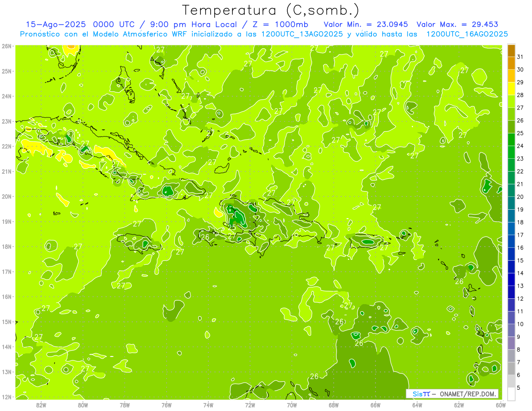Click the '10' label on the color scale
This screenshot has height=411, width=532.
coord(520,324)
